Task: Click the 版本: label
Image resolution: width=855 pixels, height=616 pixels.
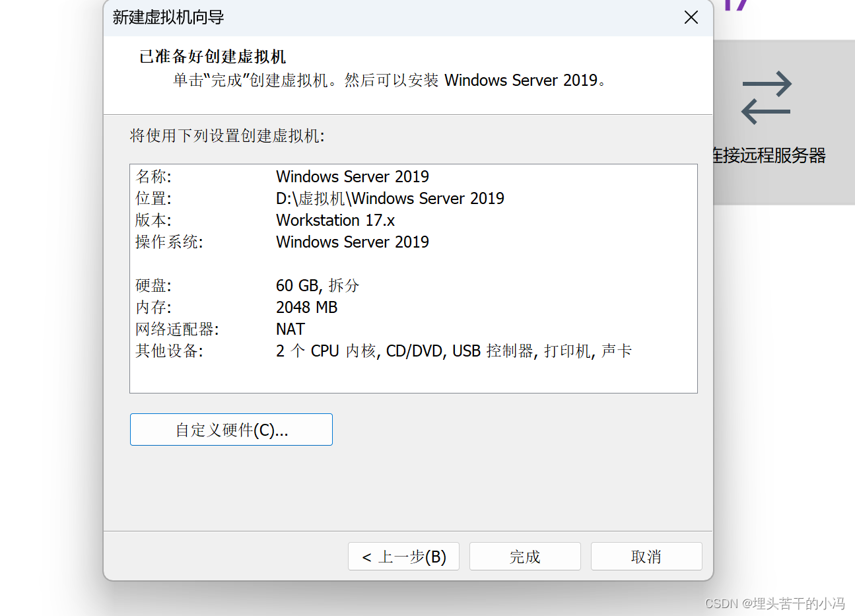Action: pyautogui.click(x=153, y=220)
